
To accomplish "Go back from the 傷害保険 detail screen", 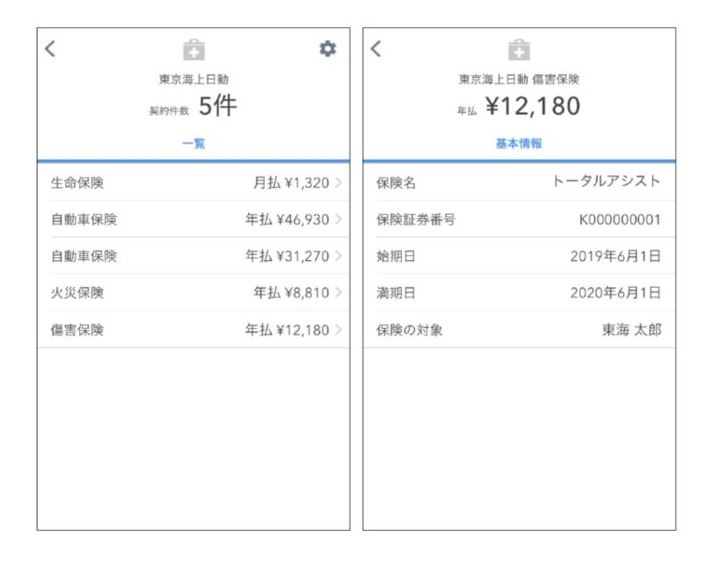I will coord(376,49).
